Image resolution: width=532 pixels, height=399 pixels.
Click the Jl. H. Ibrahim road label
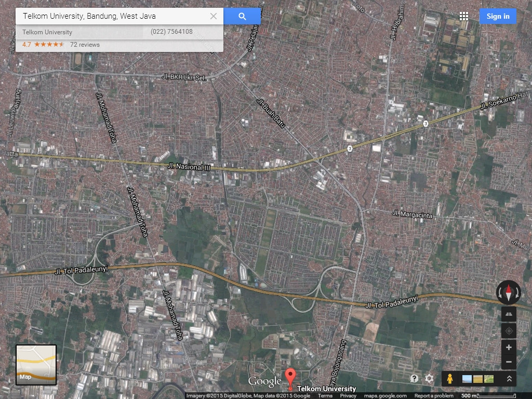(x=397, y=23)
